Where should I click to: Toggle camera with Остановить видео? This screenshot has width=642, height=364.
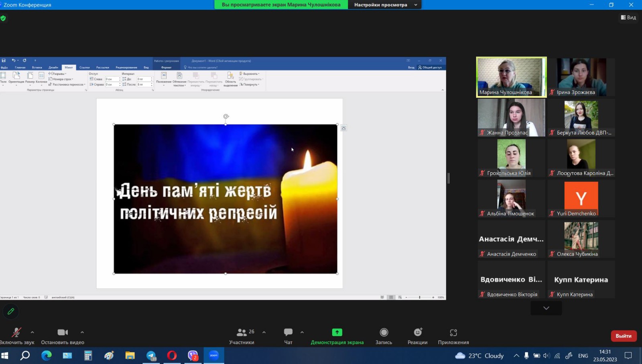click(63, 332)
